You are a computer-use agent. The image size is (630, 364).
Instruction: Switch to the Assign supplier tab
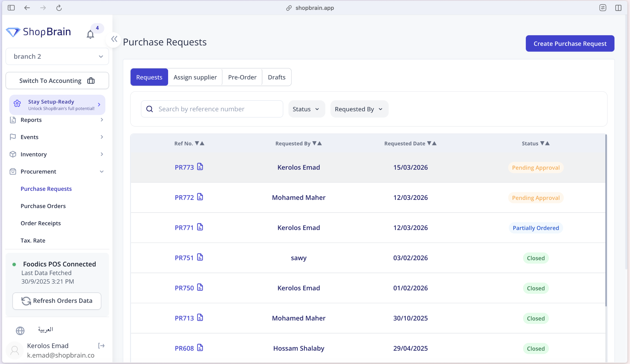point(195,77)
